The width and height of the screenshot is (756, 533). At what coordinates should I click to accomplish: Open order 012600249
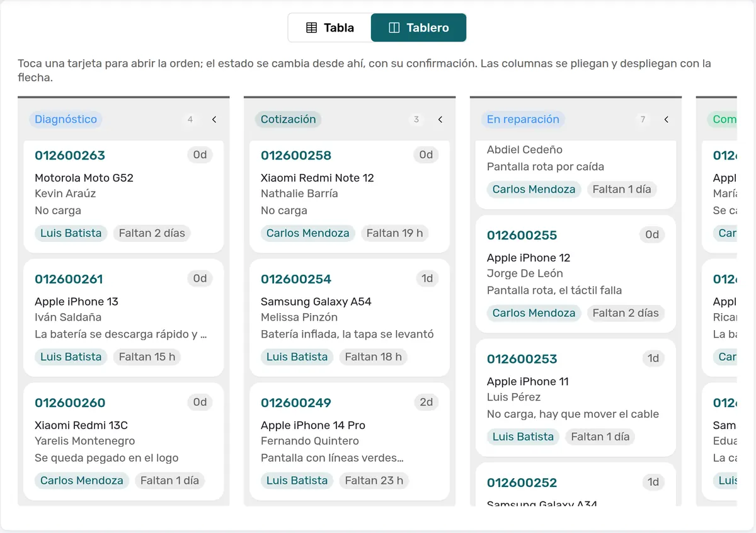coord(296,403)
